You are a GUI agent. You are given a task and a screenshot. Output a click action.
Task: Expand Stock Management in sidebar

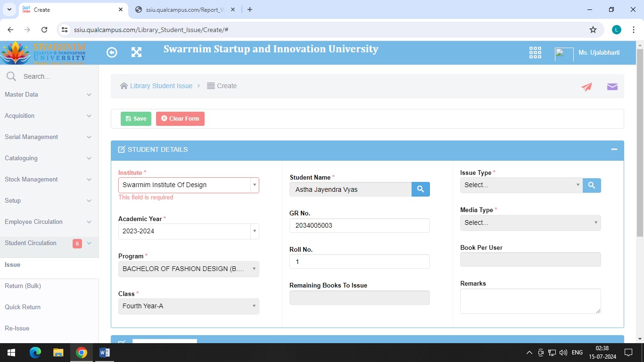coord(49,180)
